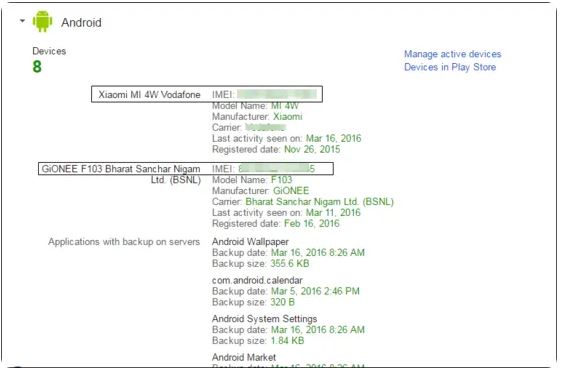
Task: Select the Xiaomi MI 4W Vodafone device name
Action: click(149, 95)
